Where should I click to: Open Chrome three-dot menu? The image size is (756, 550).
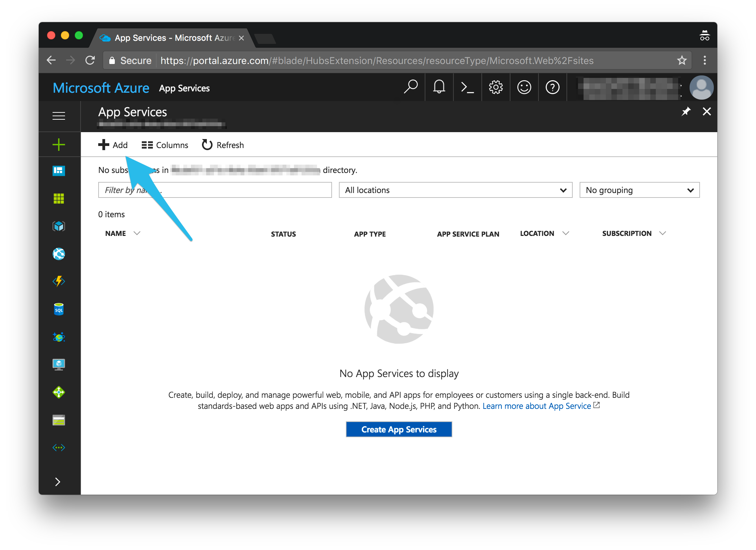[x=704, y=60]
